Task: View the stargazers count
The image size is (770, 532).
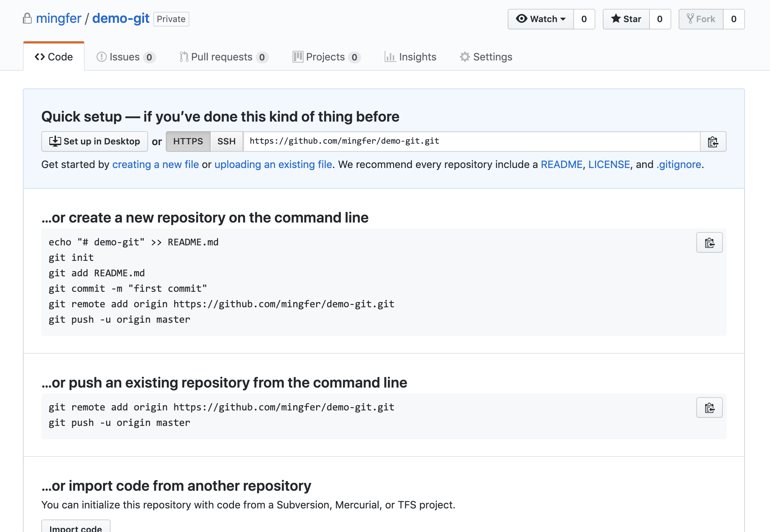Action: 660,19
